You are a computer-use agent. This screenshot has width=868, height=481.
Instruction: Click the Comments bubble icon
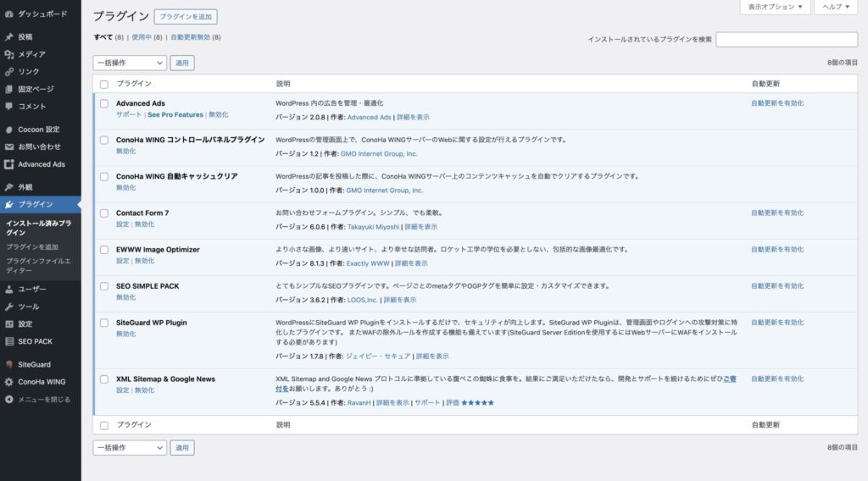point(8,106)
